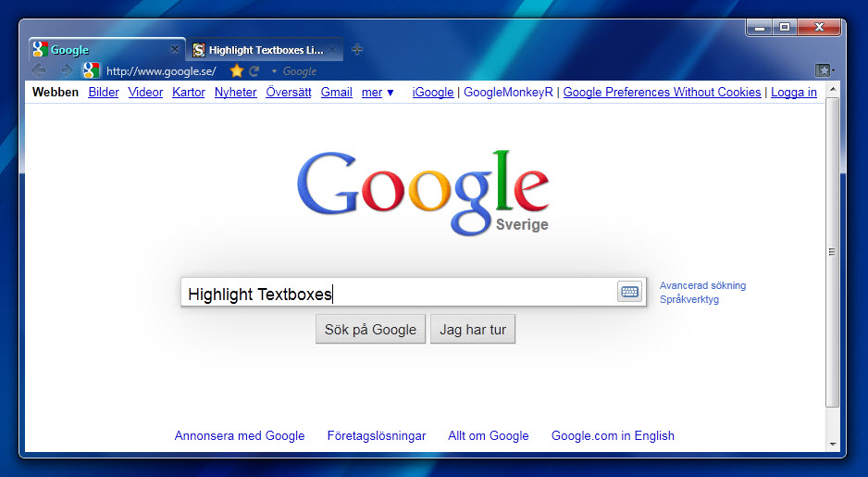Open the Översätt link
The height and width of the screenshot is (477, 868).
(289, 92)
